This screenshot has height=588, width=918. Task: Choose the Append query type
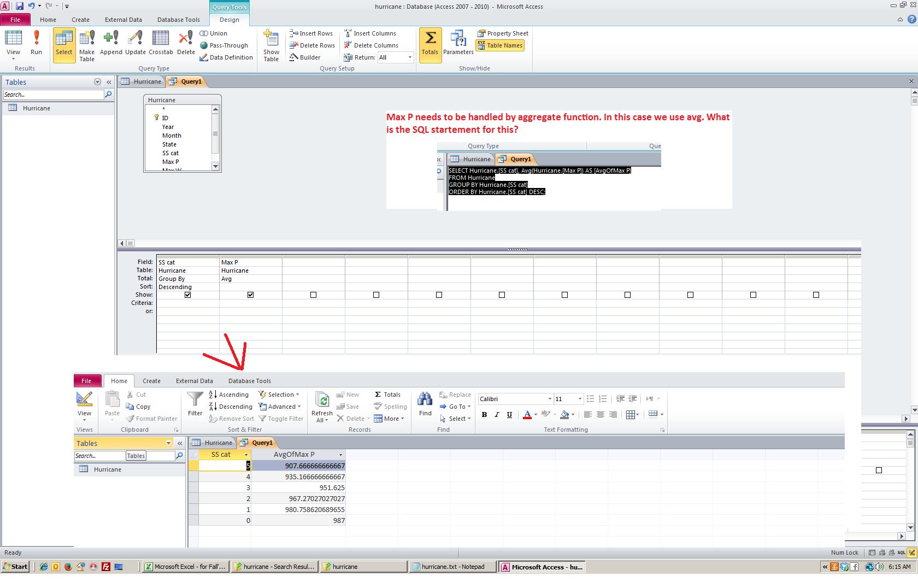click(111, 44)
